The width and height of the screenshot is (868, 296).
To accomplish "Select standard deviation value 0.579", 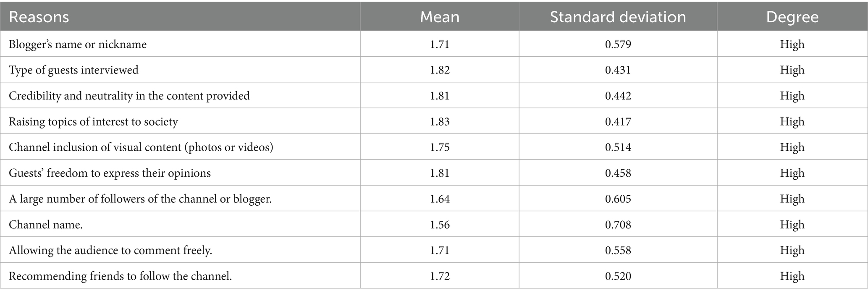I will (618, 45).
